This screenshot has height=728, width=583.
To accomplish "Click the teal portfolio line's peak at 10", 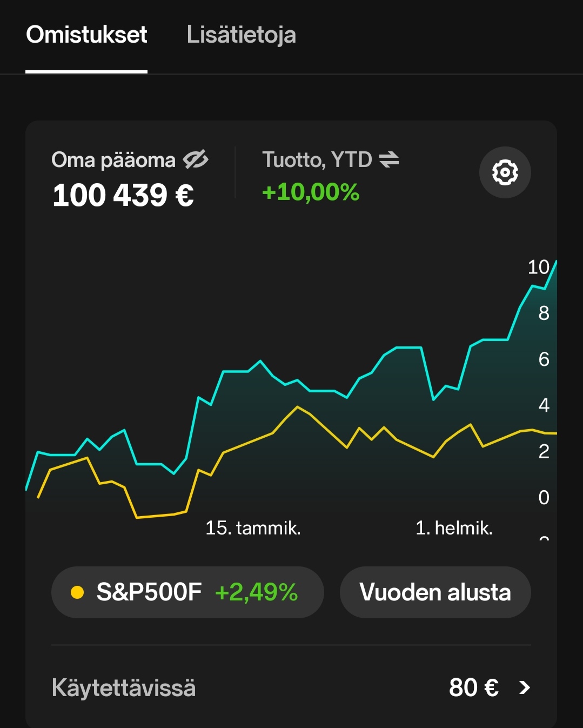I will [555, 263].
